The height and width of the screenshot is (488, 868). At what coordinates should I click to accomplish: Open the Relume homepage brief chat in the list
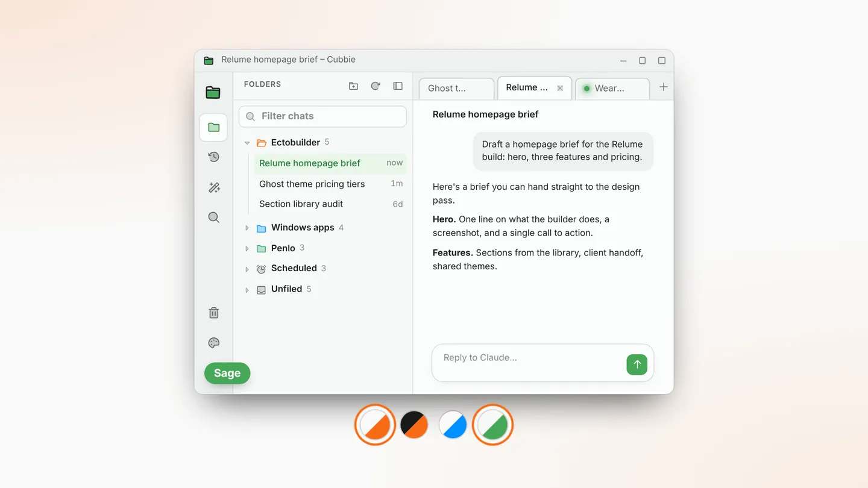point(330,163)
